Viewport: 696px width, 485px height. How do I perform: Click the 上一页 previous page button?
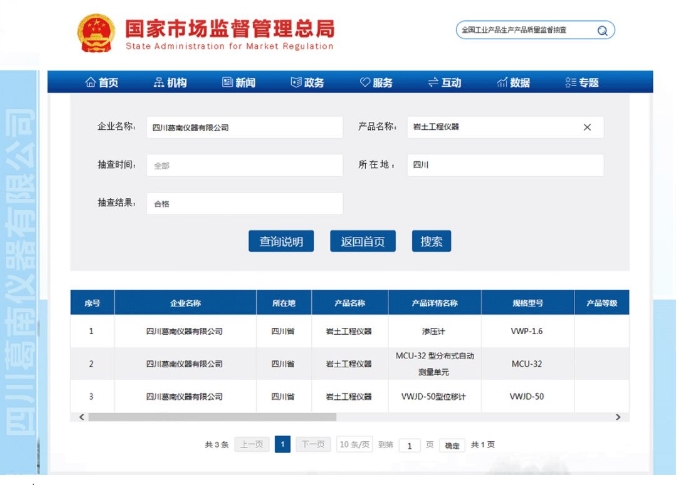(x=252, y=444)
